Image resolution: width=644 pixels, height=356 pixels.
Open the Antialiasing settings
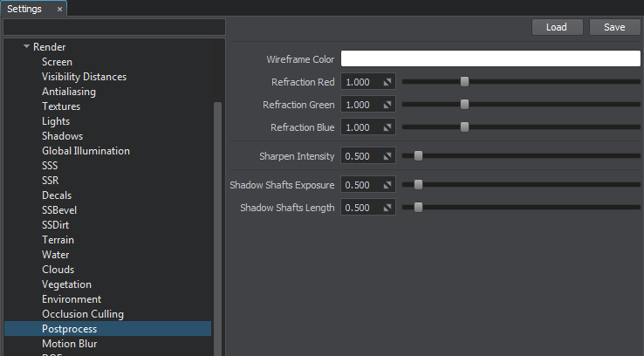coord(69,92)
